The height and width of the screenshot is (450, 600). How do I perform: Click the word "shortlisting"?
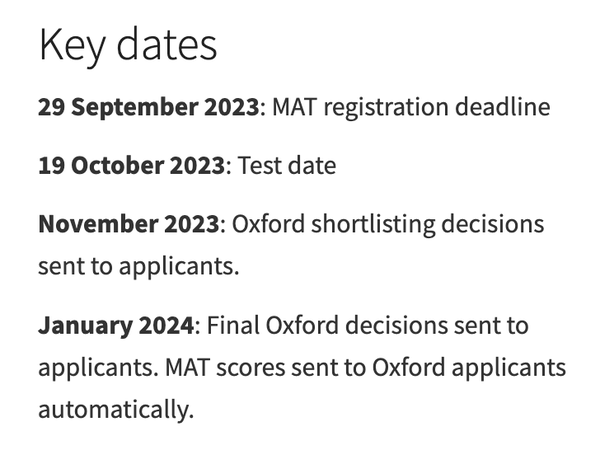[x=376, y=223]
